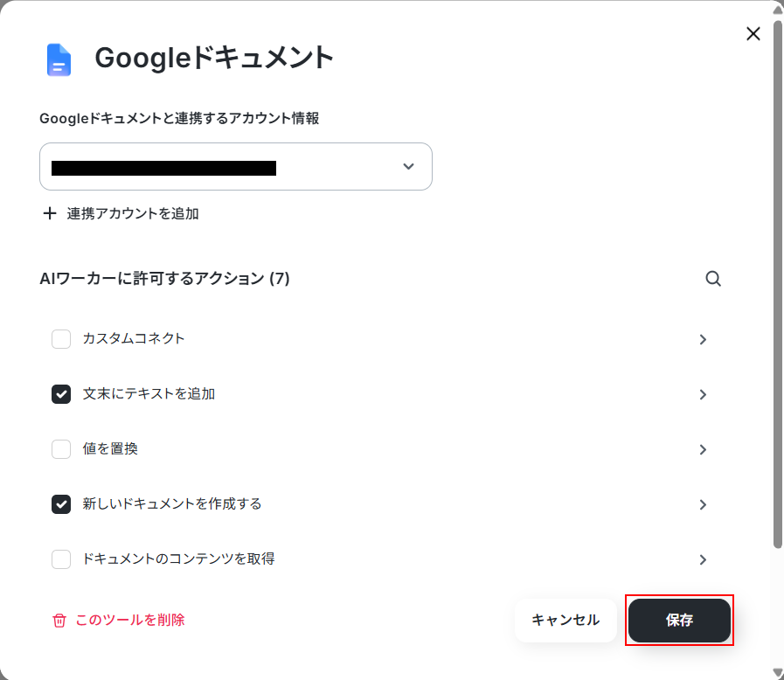Screen dimensions: 784x680
Task: Click the 保存 button
Action: click(x=679, y=621)
